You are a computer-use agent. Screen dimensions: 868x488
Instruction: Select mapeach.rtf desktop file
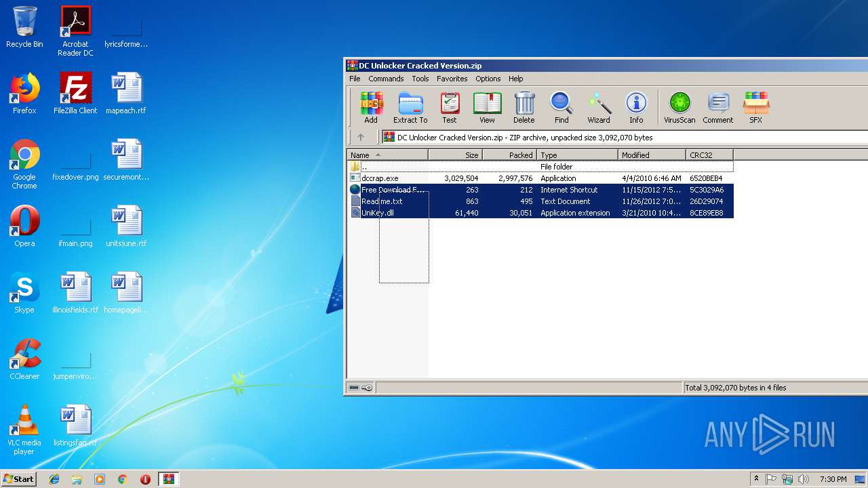tap(126, 94)
